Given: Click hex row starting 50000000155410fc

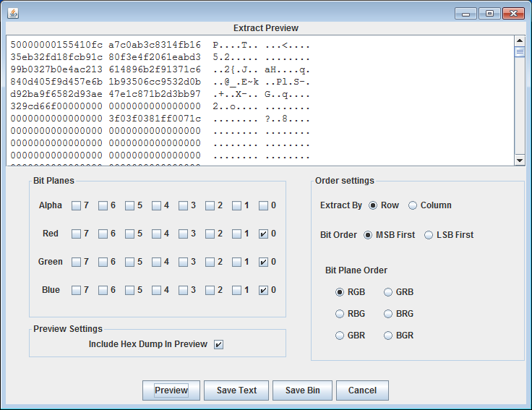Looking at the screenshot, I should coord(160,45).
